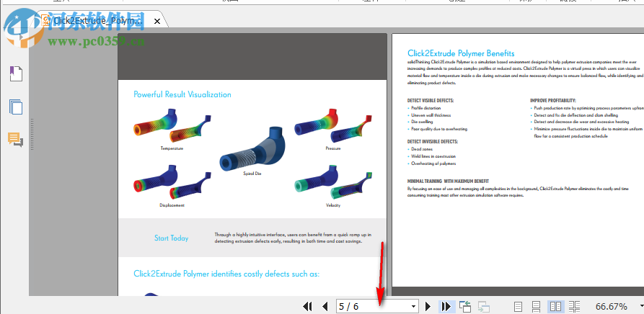Click the Velocity result image
The width and height of the screenshot is (644, 314).
click(x=333, y=183)
